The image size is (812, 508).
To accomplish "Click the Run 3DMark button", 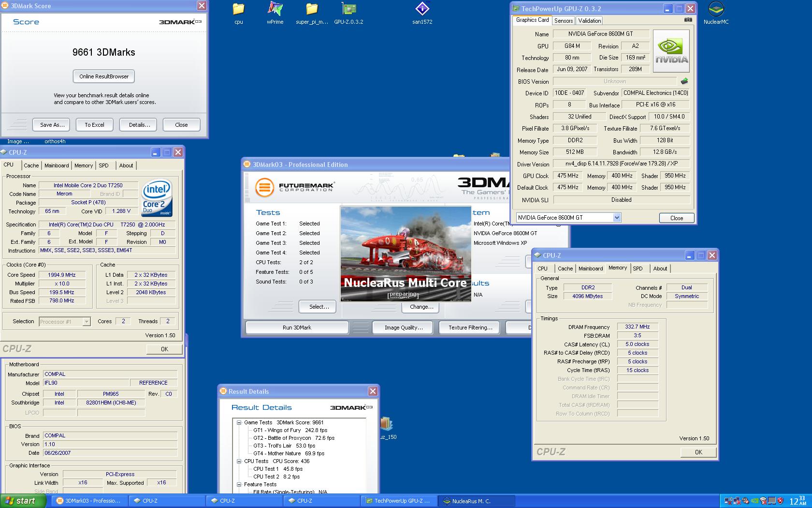I will pyautogui.click(x=297, y=328).
